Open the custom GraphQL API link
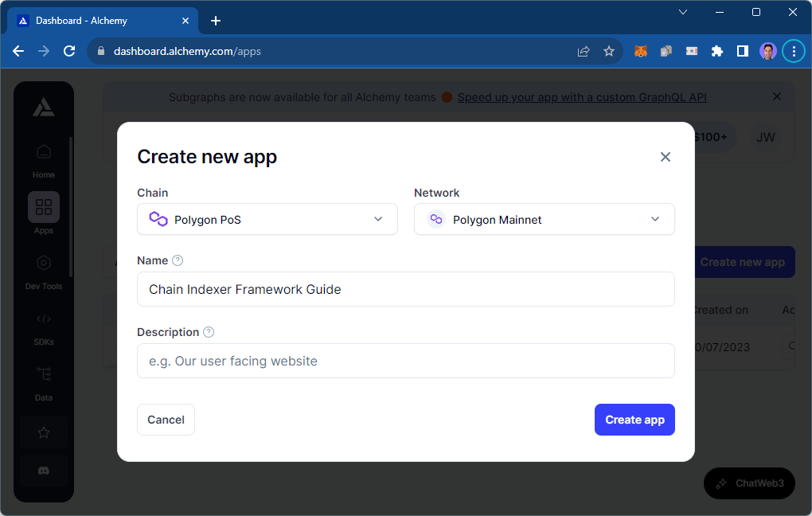Screen dimensions: 812x516 582,97
